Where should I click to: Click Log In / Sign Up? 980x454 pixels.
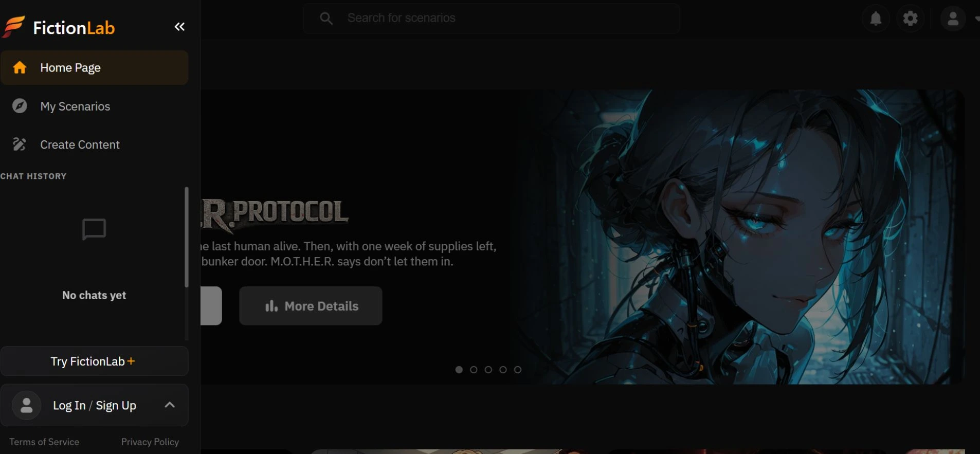tap(95, 405)
